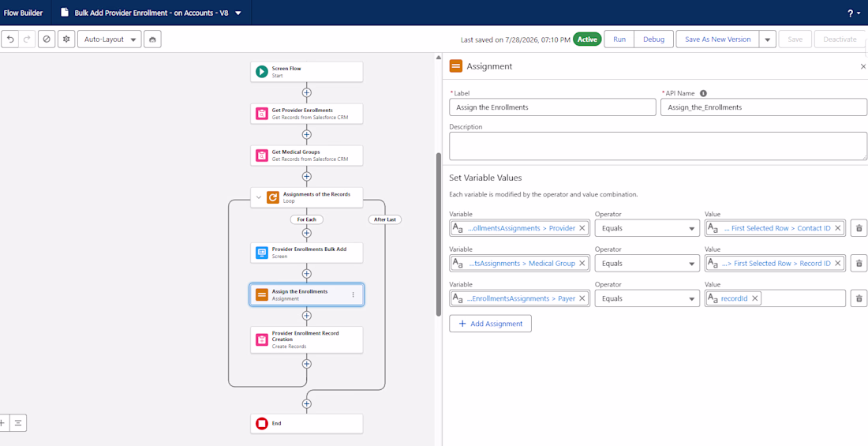
Task: Clear the Contact ID value
Action: 837,227
